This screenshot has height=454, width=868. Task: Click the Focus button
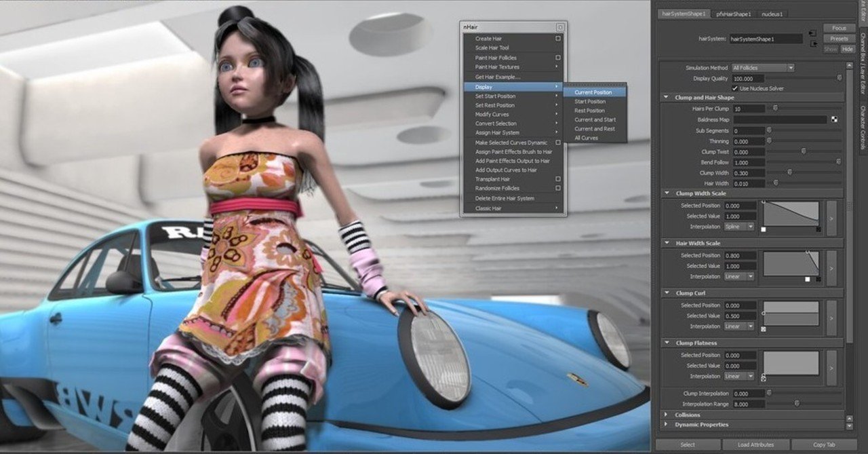(839, 29)
